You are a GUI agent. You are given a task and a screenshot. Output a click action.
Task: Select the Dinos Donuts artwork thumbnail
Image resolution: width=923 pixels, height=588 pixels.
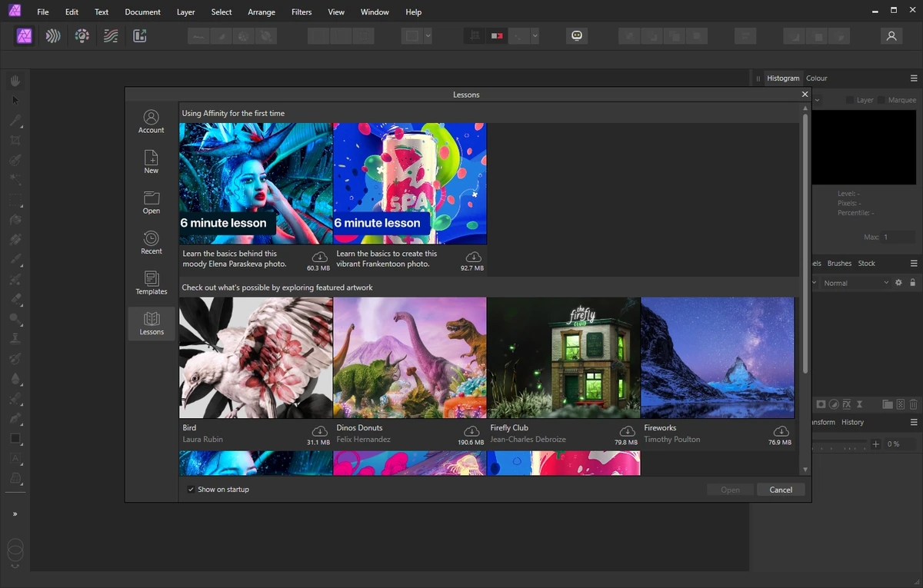pos(410,358)
